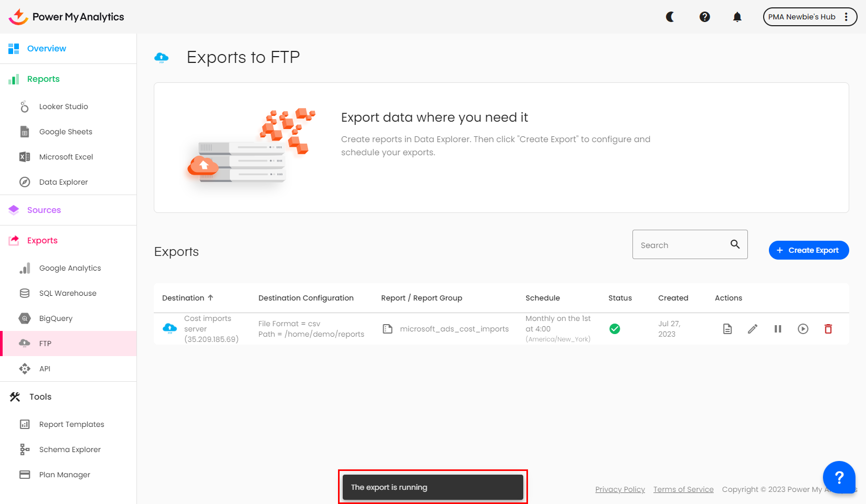
Task: Open the help question mark icon
Action: pos(704,17)
